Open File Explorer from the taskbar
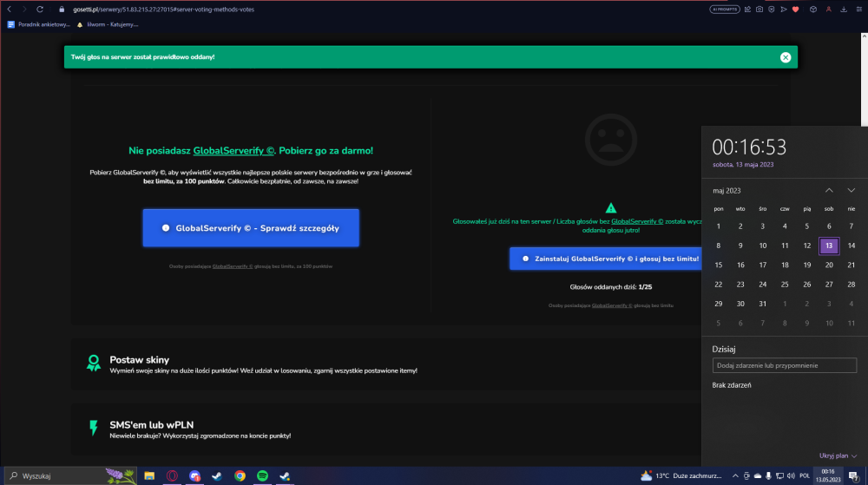868x485 pixels. coord(149,475)
